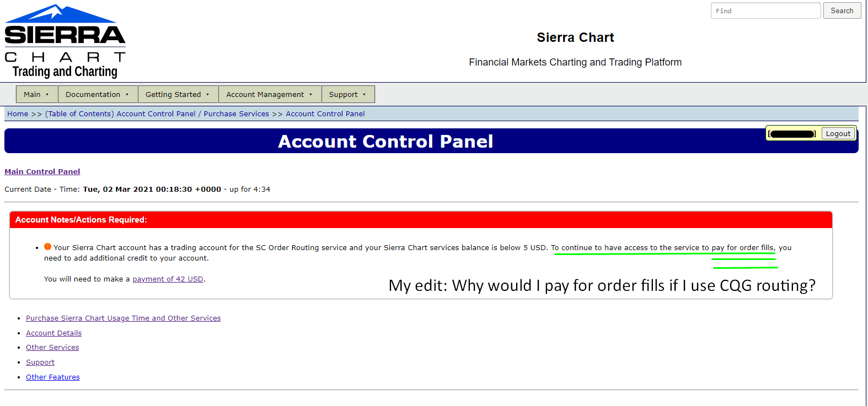The width and height of the screenshot is (868, 406).
Task: Click the Search button
Action: 842,10
